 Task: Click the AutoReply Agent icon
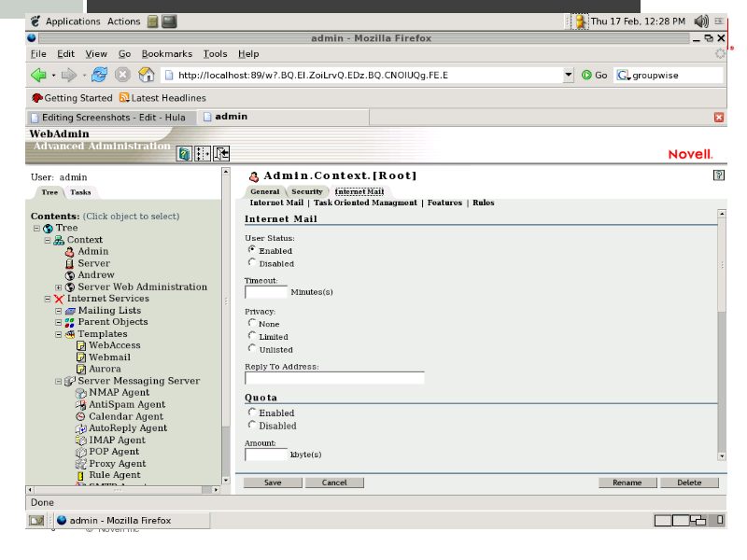(x=81, y=428)
